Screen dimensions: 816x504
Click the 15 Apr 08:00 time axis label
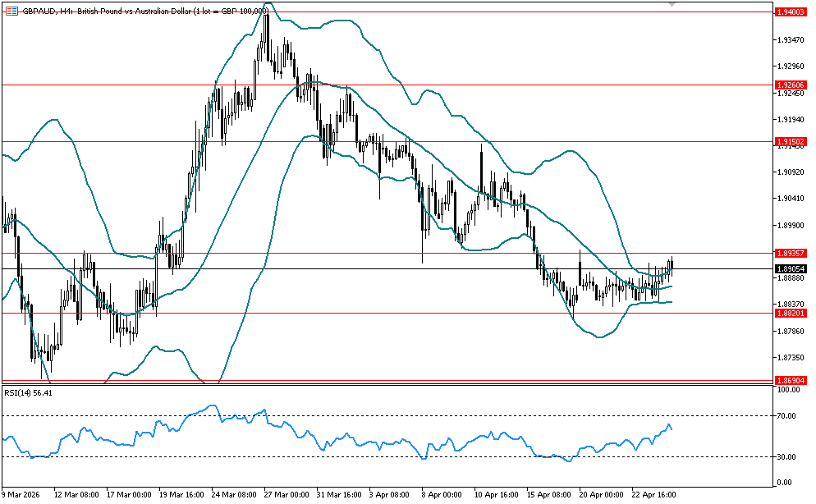(x=550, y=495)
